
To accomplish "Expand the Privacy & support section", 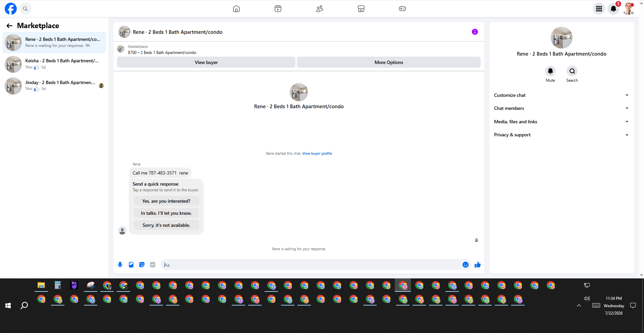I will [x=561, y=135].
